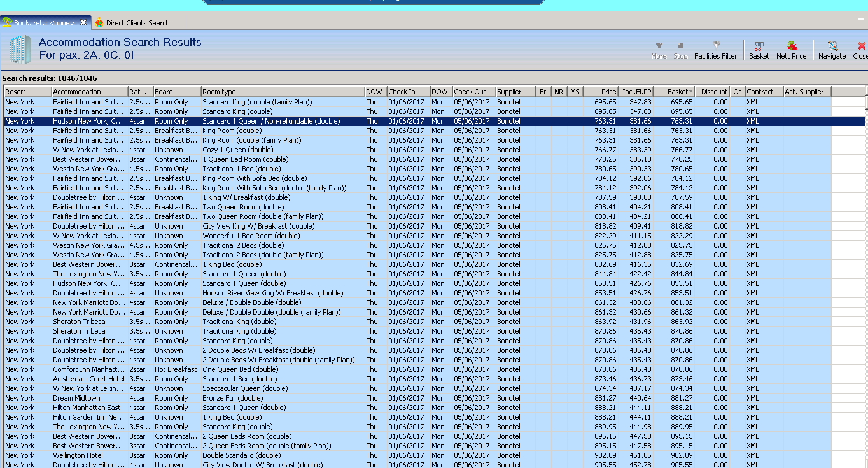Click the 436.73 Incl.Fl.PP value
The image size is (868, 468).
(640, 379)
